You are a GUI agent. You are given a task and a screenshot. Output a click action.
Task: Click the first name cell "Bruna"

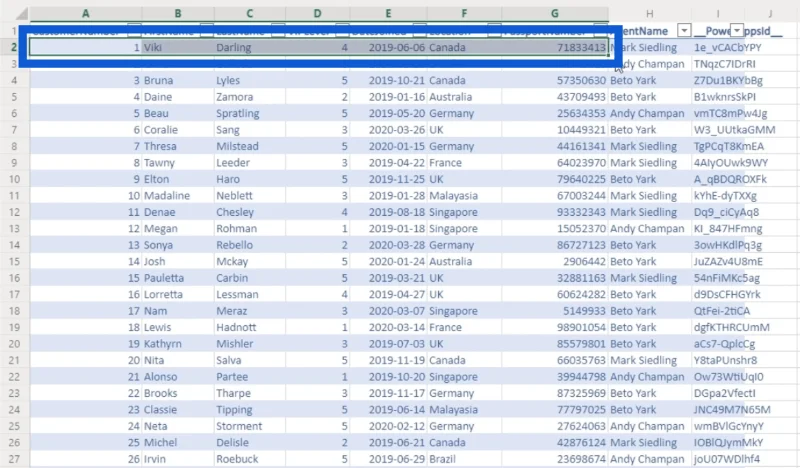tap(178, 80)
